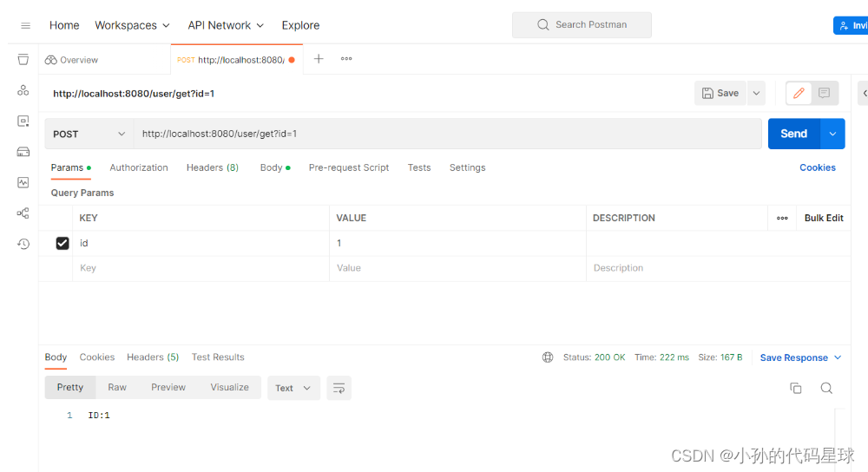Select the POST localhost:8080 request tab

(x=236, y=60)
